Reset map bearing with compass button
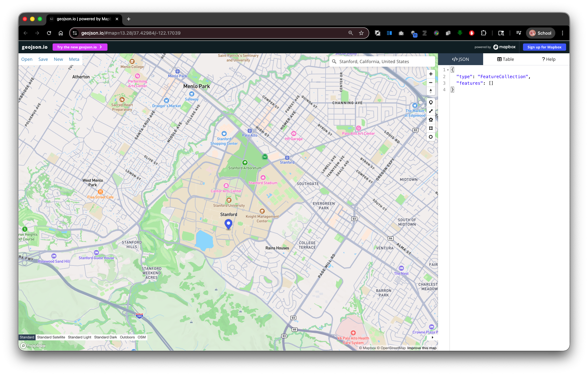The height and width of the screenshot is (375, 588). pyautogui.click(x=431, y=91)
